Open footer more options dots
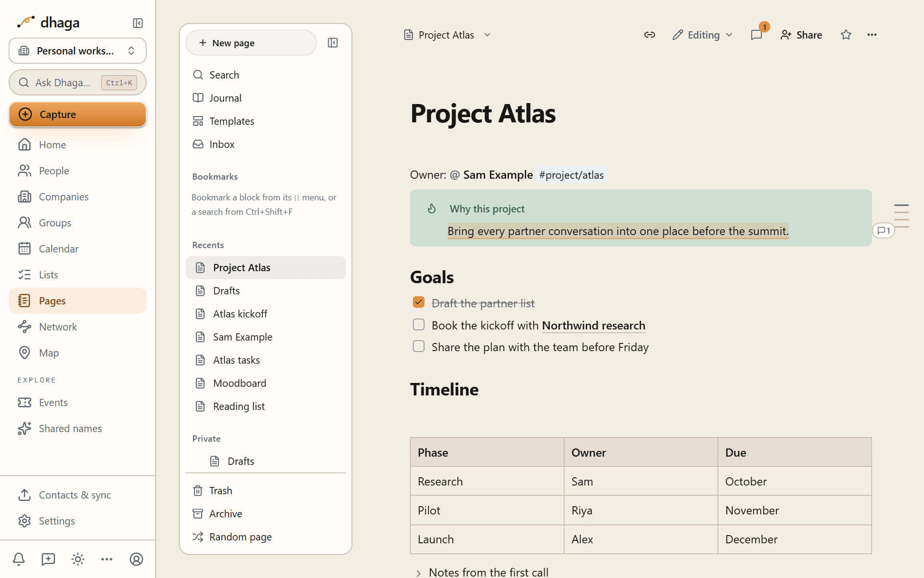 click(x=107, y=559)
